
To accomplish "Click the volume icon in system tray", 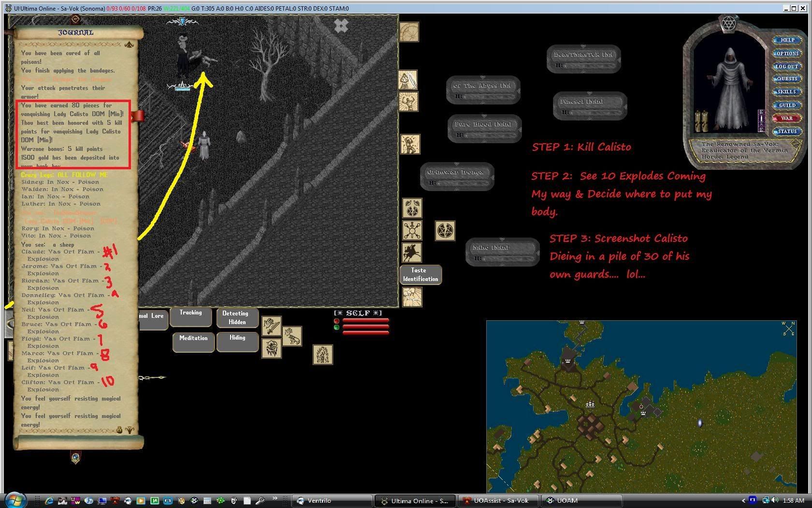I will (775, 500).
